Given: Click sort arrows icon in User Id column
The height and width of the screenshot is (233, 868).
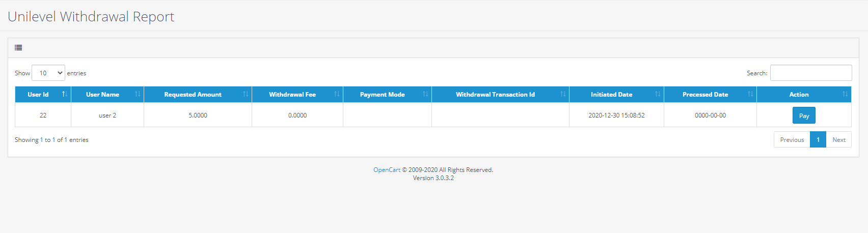Looking at the screenshot, I should [x=65, y=94].
